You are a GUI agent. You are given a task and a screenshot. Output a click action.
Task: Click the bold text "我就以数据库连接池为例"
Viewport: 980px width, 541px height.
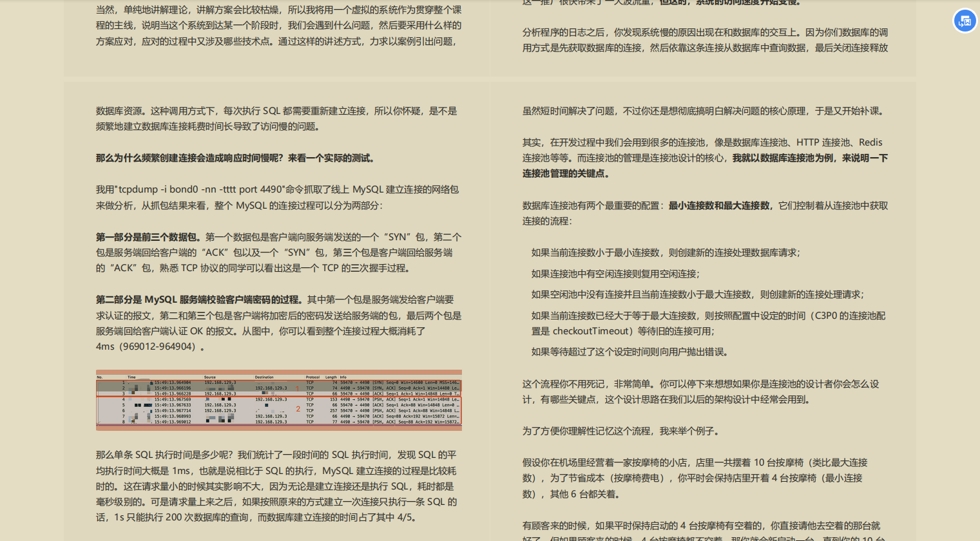pos(783,158)
